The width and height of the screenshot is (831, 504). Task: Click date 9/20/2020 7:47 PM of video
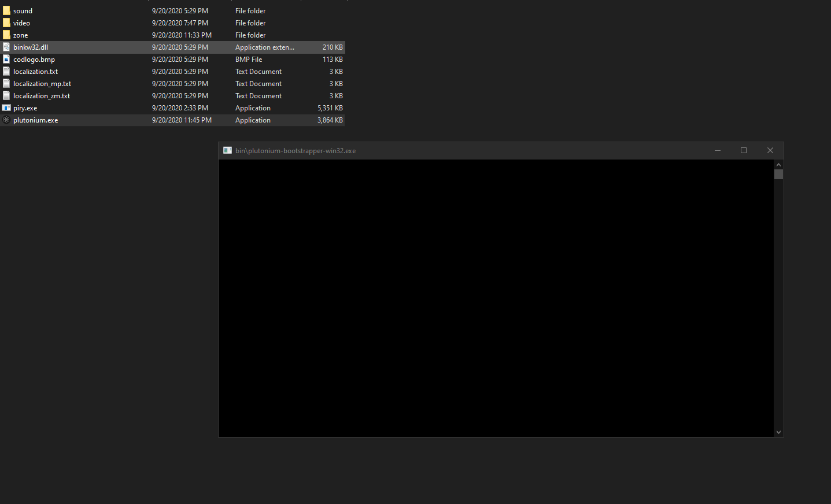point(180,23)
